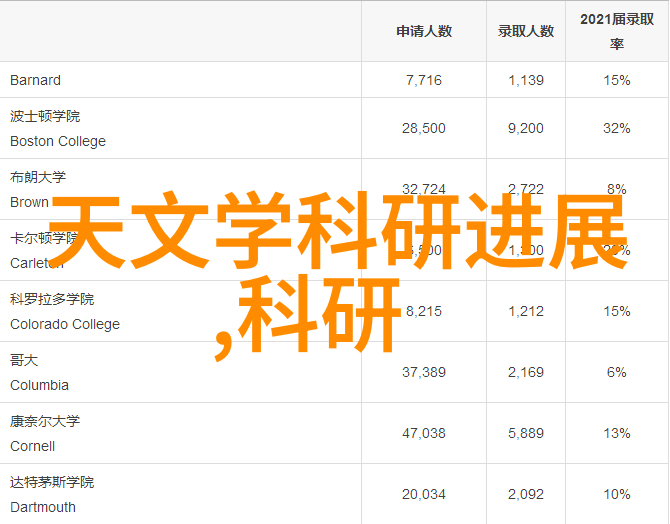Image resolution: width=670 pixels, height=524 pixels.
Task: Click the Boston College name text
Action: (x=58, y=141)
